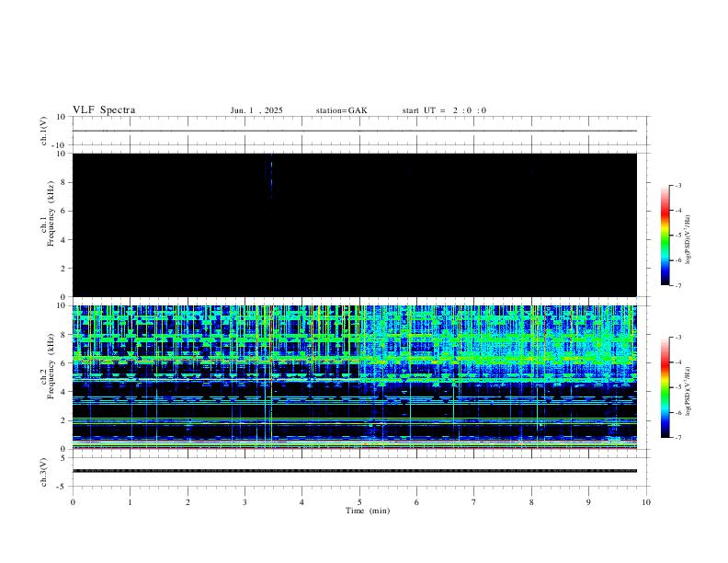Click the ch.1 voltage waveform trace
This screenshot has width=728, height=563.
[x=355, y=131]
